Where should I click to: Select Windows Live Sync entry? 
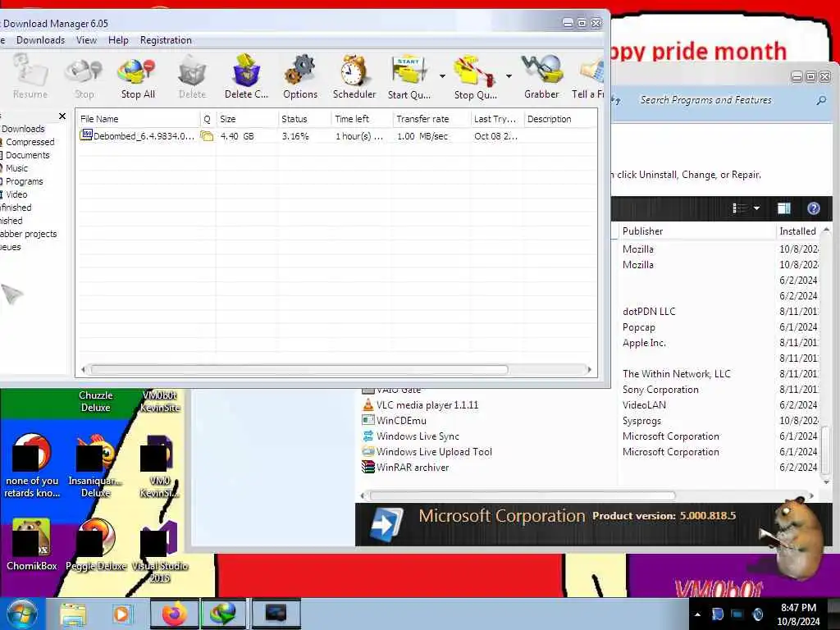pyautogui.click(x=418, y=436)
